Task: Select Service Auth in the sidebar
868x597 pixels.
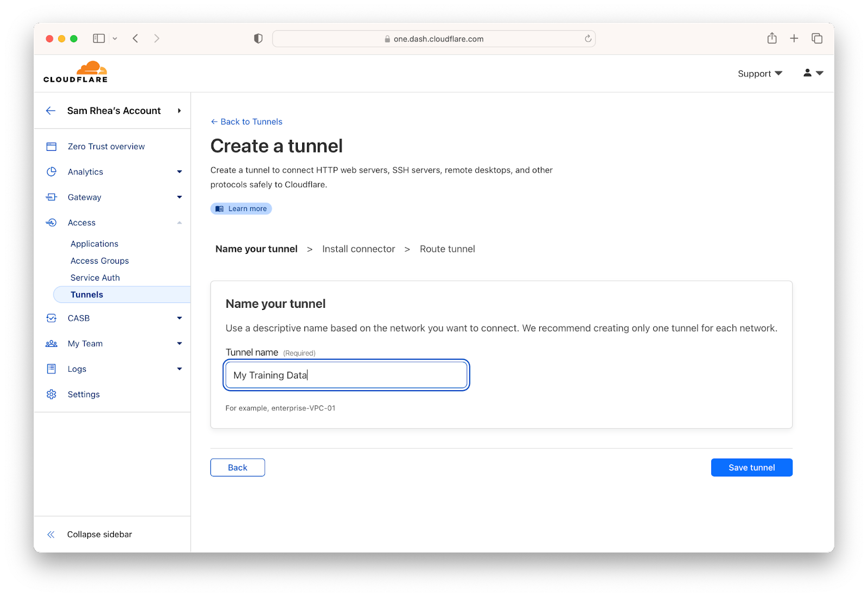Action: pyautogui.click(x=95, y=277)
